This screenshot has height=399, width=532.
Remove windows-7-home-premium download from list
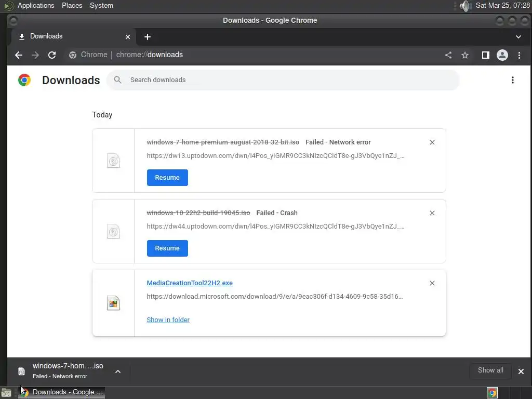(432, 142)
